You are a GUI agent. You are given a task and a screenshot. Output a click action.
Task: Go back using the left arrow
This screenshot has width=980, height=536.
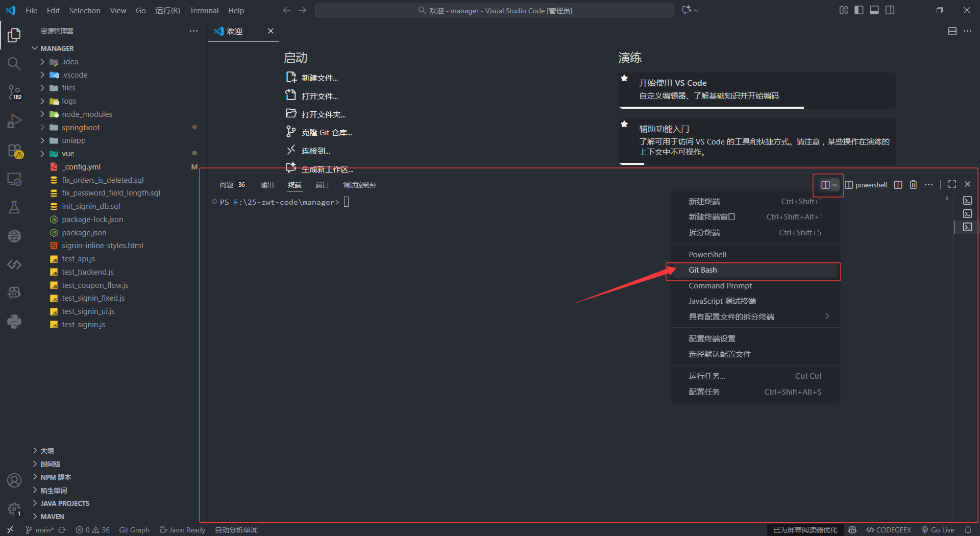coord(287,10)
